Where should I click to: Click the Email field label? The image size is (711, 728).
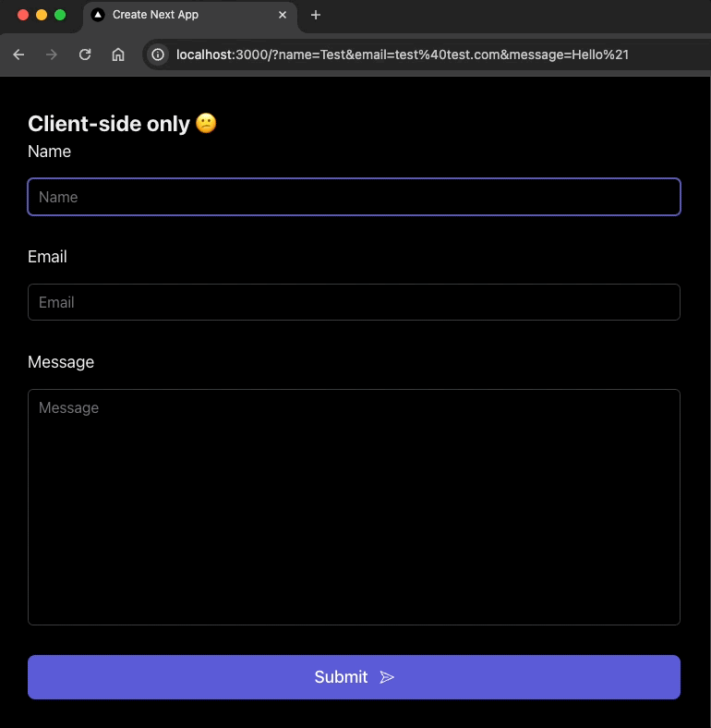(x=47, y=257)
